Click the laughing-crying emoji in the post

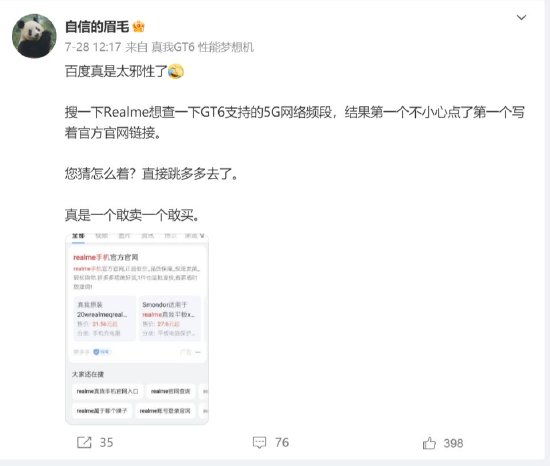[x=176, y=72]
